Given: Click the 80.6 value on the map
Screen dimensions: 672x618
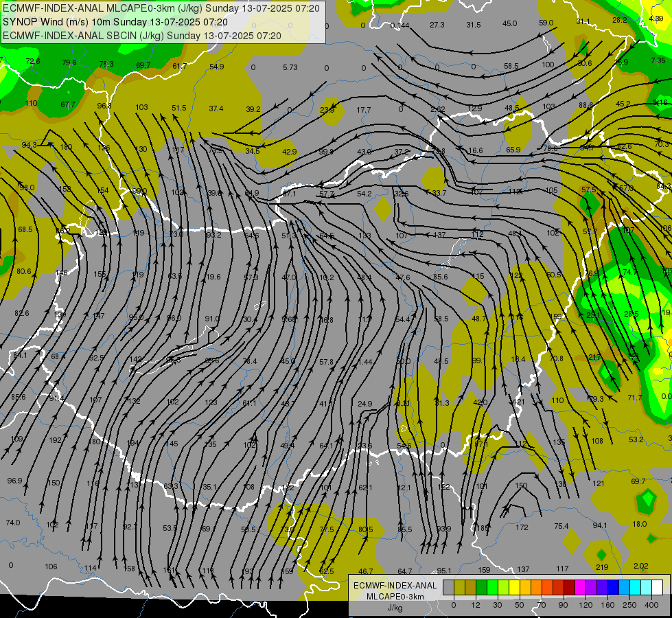Looking at the screenshot, I should pyautogui.click(x=23, y=271).
